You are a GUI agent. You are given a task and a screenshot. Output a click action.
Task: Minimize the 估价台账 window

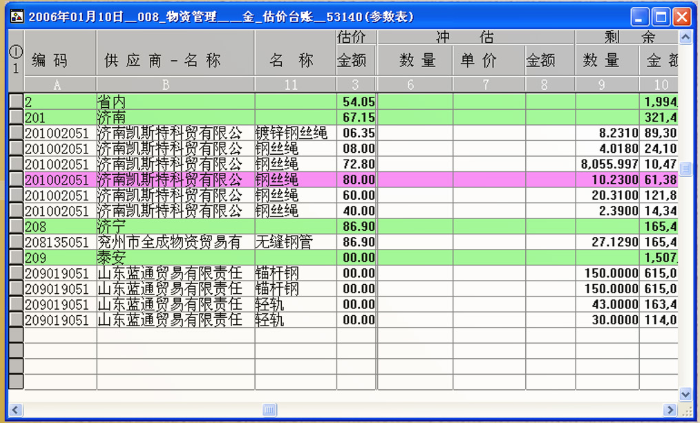[640, 17]
